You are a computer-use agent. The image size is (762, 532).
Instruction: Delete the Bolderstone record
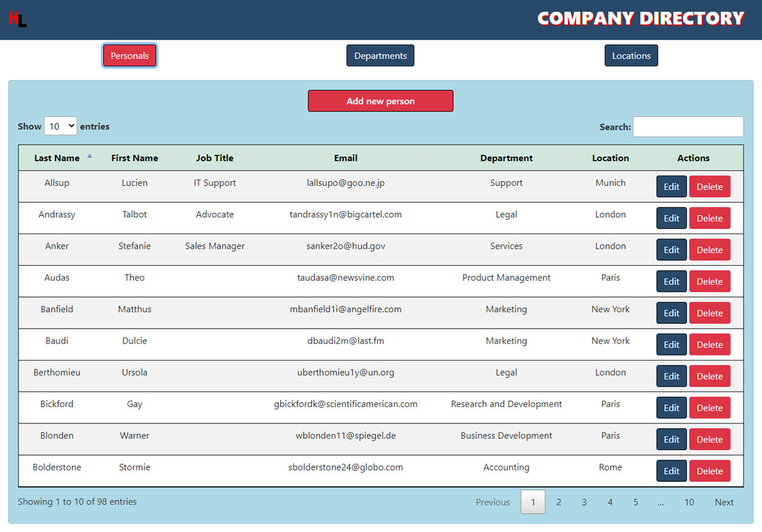[709, 471]
